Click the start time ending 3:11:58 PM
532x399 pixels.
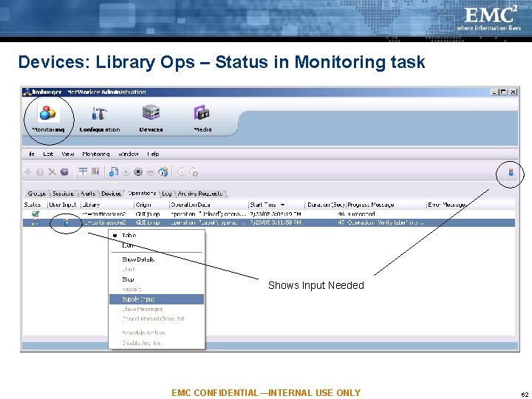[x=275, y=222]
